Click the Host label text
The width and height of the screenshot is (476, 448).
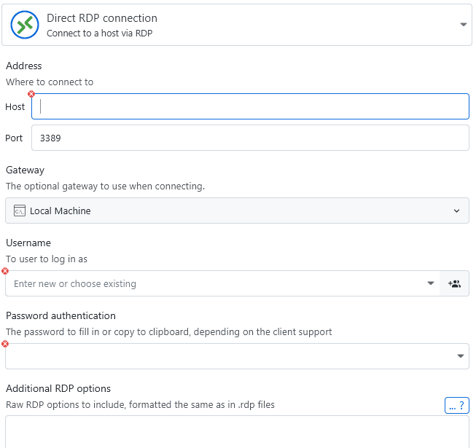[x=15, y=106]
